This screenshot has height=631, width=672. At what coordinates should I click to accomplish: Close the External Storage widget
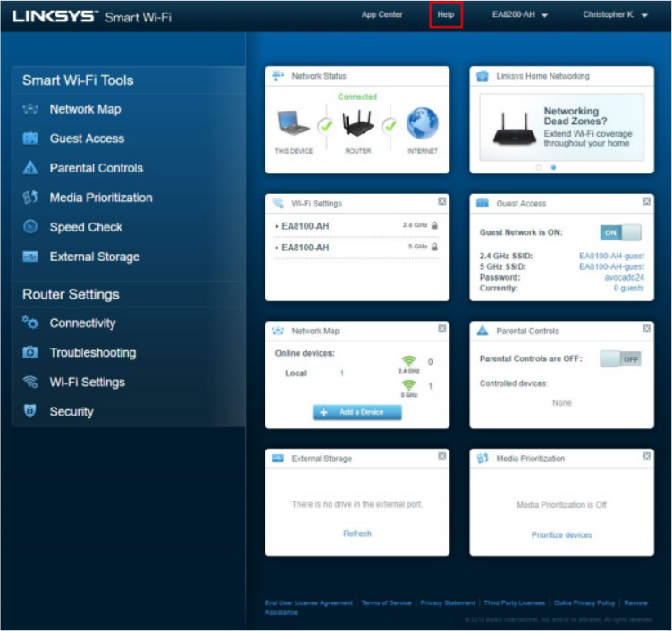coord(441,456)
